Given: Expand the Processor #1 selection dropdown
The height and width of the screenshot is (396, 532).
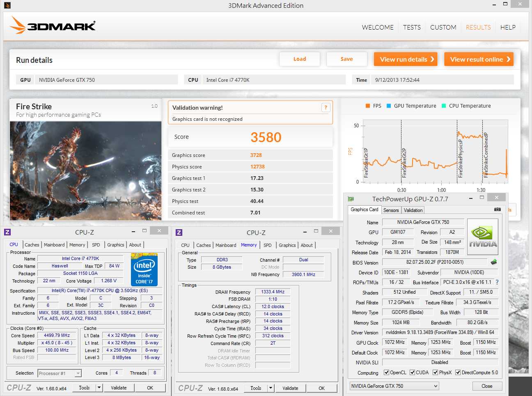Looking at the screenshot, I should (60, 373).
